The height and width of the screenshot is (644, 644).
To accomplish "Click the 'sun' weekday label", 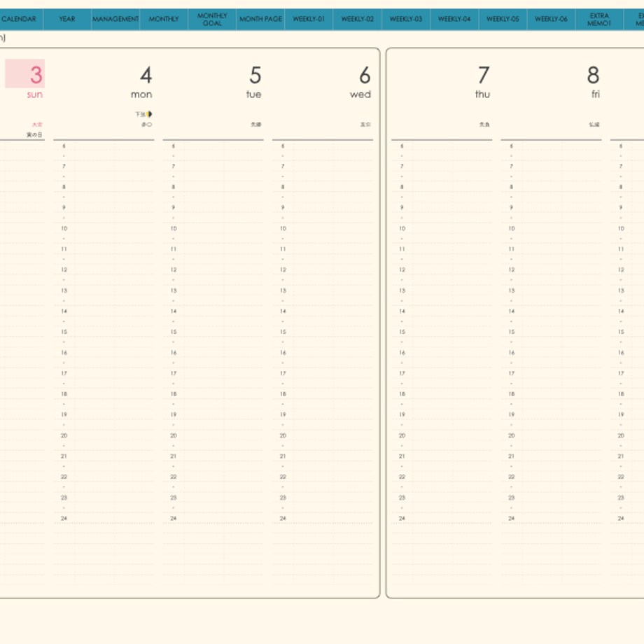I will click(35, 94).
